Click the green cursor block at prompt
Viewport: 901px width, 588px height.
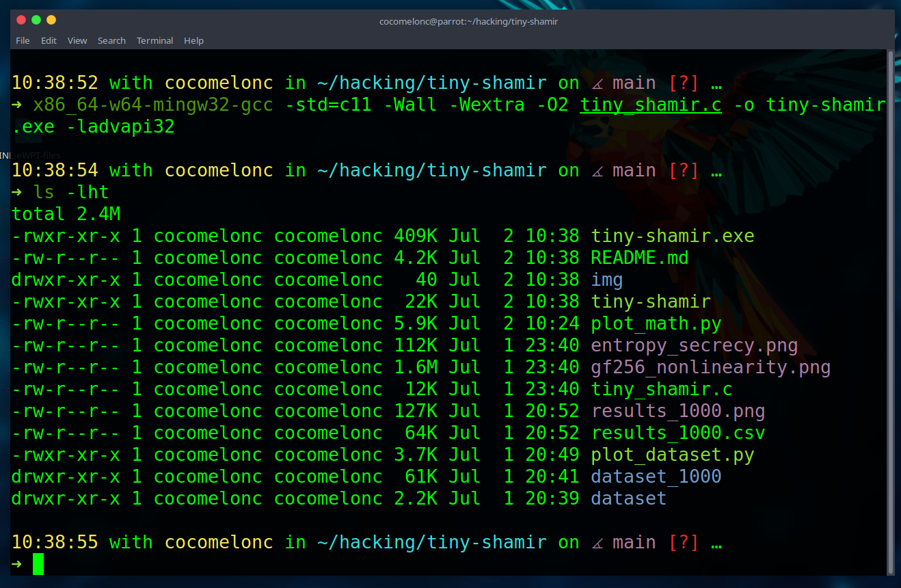click(38, 564)
